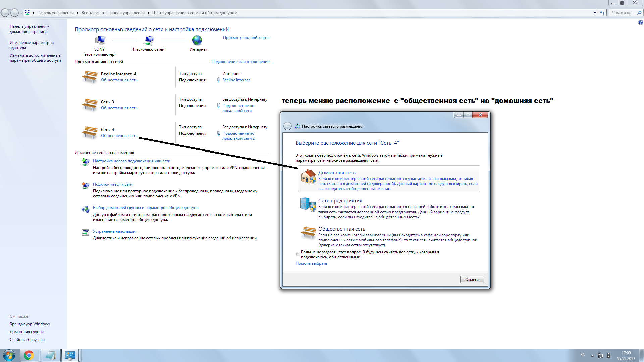This screenshot has height=362, width=644.
Task: Open the Помочь выбрать link
Action: 311,263
